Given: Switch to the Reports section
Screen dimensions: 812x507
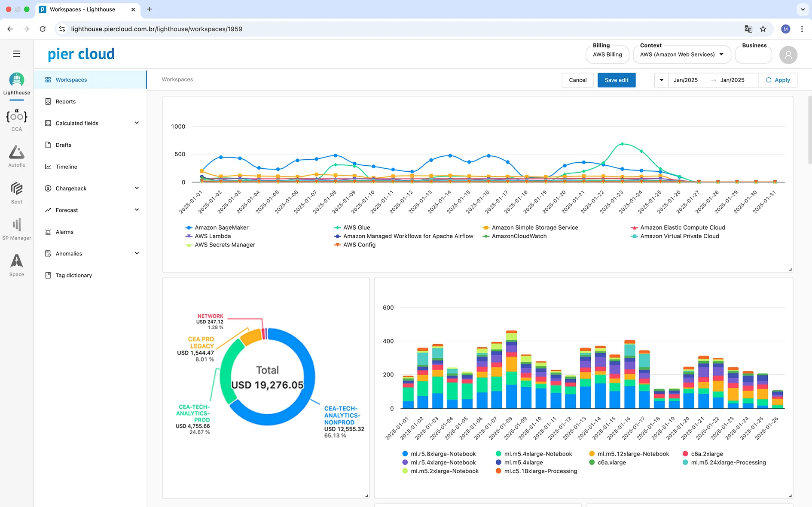Looking at the screenshot, I should tap(65, 101).
